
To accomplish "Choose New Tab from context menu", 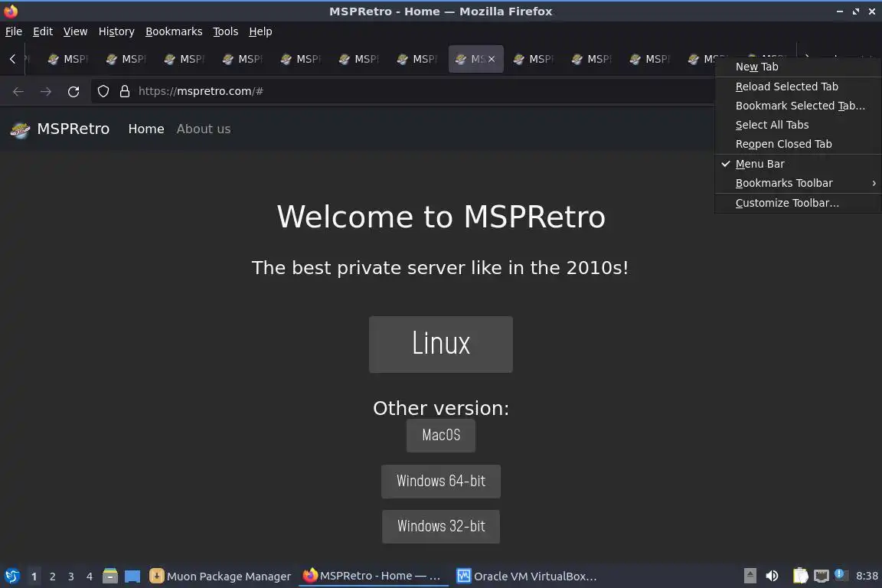I will tap(799, 67).
